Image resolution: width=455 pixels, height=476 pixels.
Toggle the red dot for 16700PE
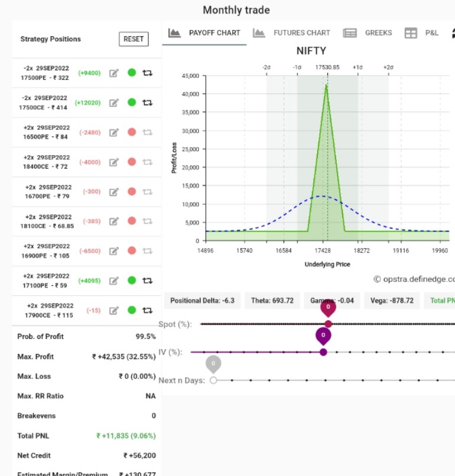(132, 191)
